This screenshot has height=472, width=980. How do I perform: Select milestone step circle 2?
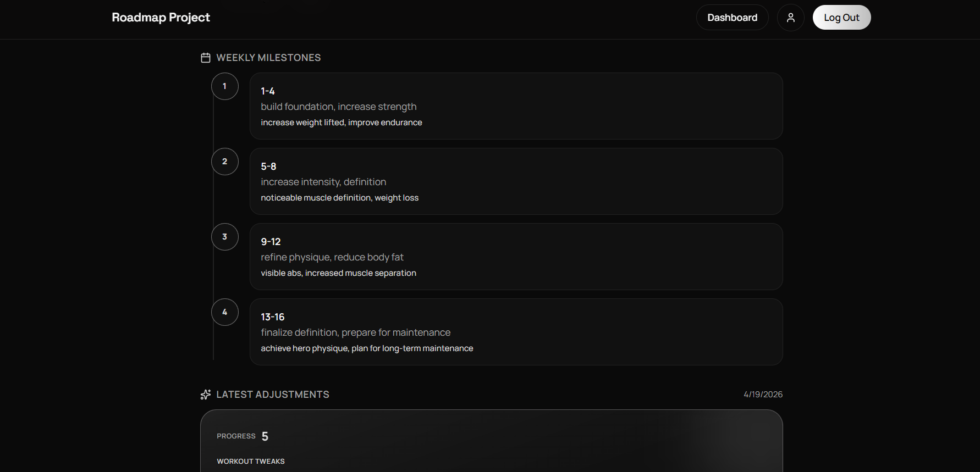click(x=224, y=162)
